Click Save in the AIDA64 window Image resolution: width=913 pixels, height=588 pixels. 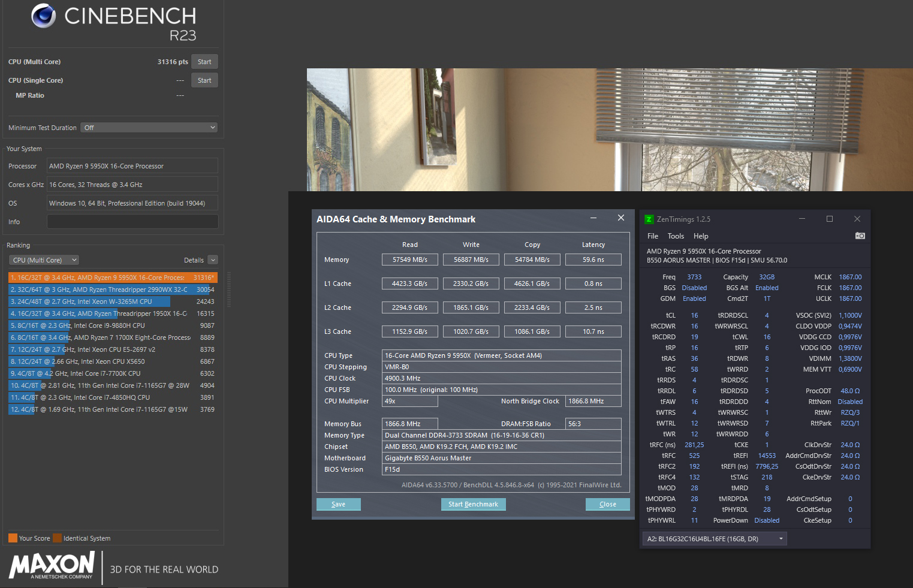coord(338,504)
